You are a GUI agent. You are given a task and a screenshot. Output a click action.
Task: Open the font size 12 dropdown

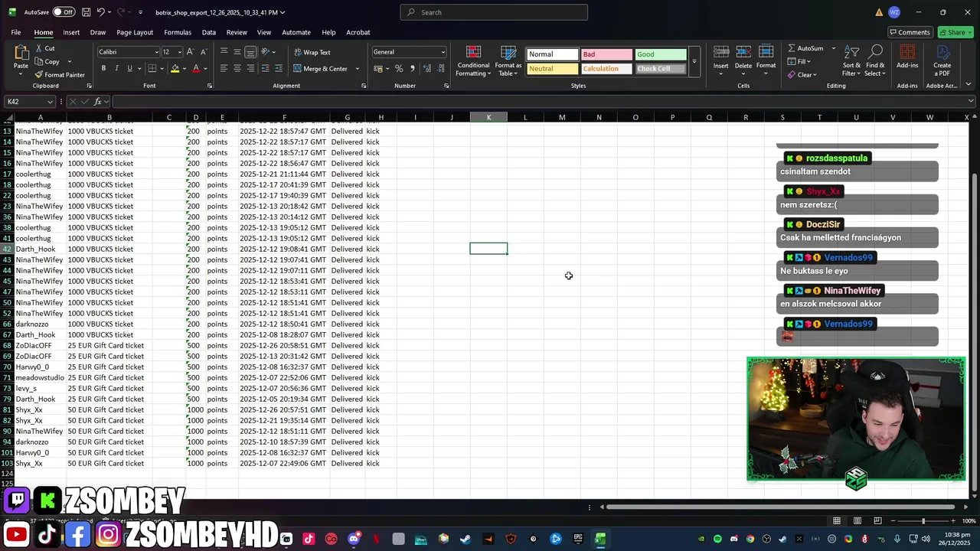(180, 52)
